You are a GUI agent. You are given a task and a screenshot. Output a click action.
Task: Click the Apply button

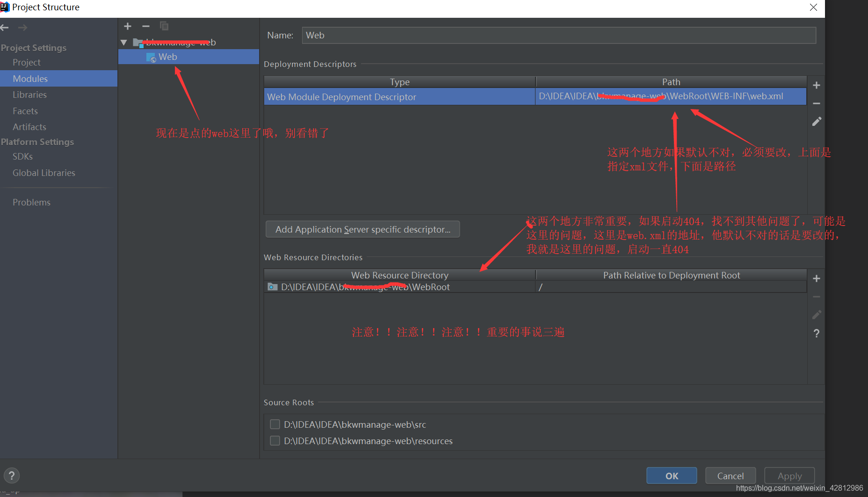click(789, 476)
